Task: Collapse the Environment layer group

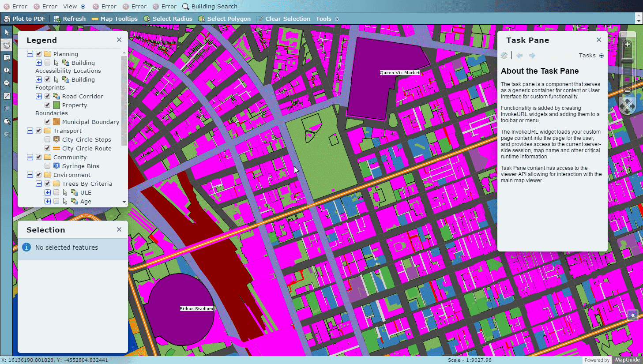Action: 30,174
